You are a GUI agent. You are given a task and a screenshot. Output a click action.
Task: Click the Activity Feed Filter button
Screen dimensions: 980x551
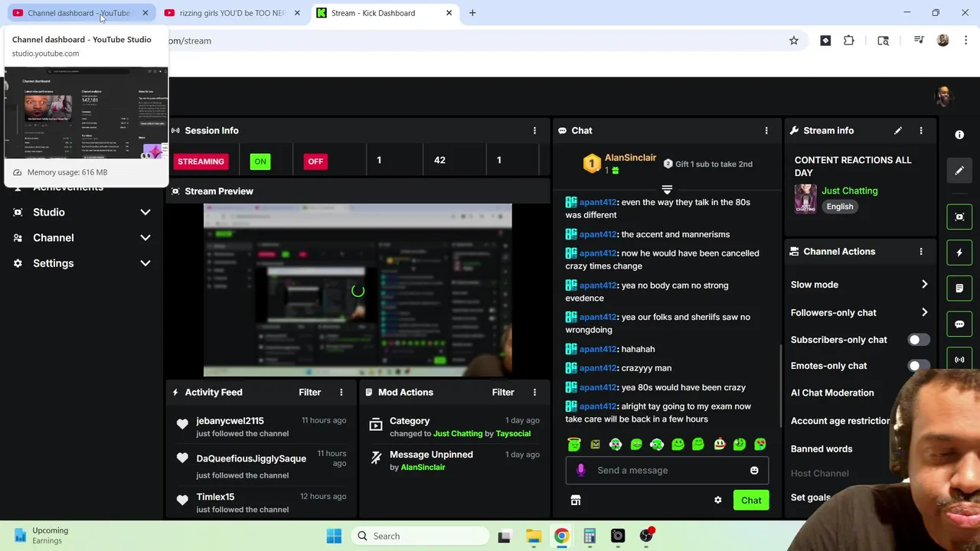[309, 393]
